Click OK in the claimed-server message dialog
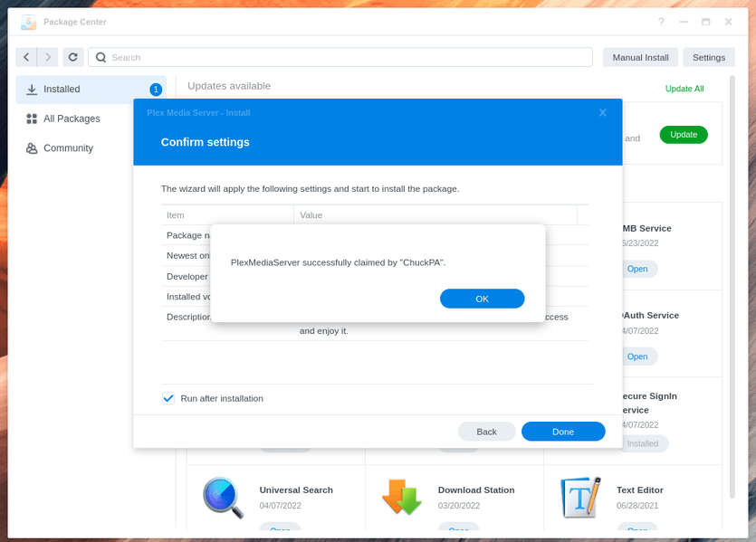Image resolution: width=756 pixels, height=542 pixels. pos(482,299)
